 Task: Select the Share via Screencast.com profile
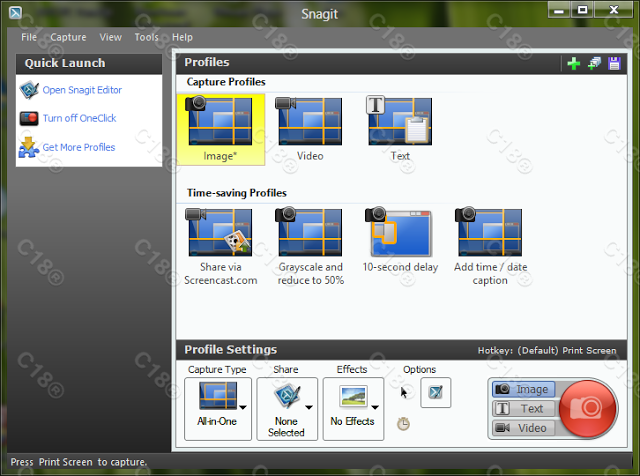[x=220, y=247]
